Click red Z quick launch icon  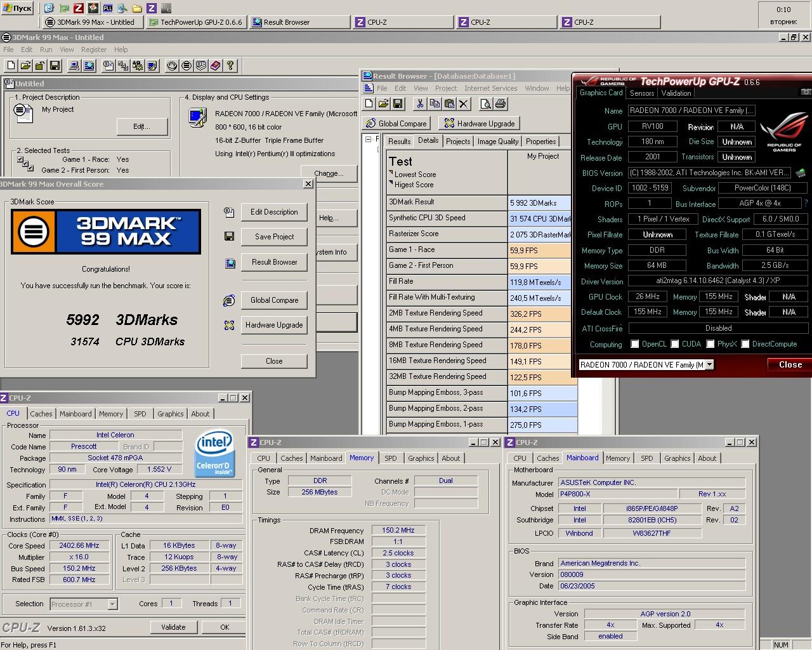[x=79, y=8]
